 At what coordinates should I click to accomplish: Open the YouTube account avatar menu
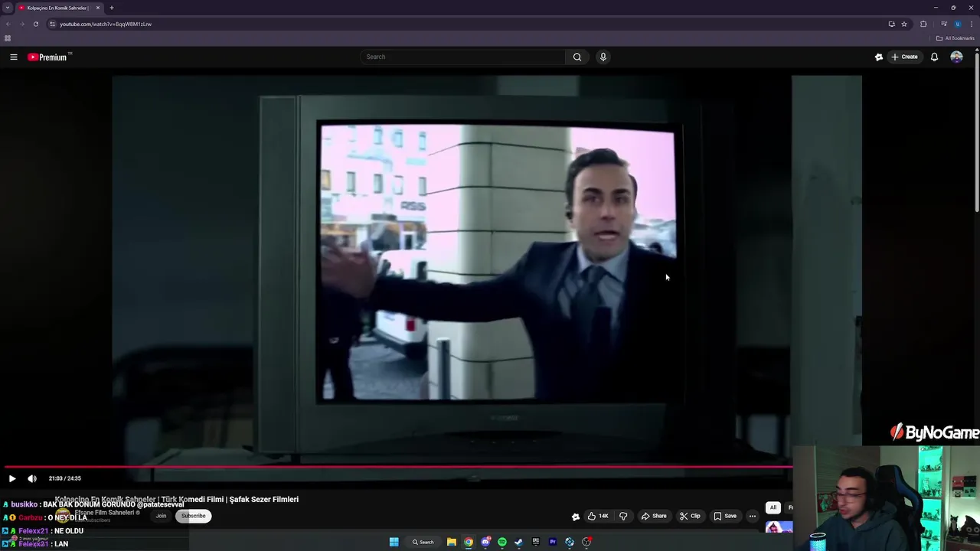(x=956, y=57)
